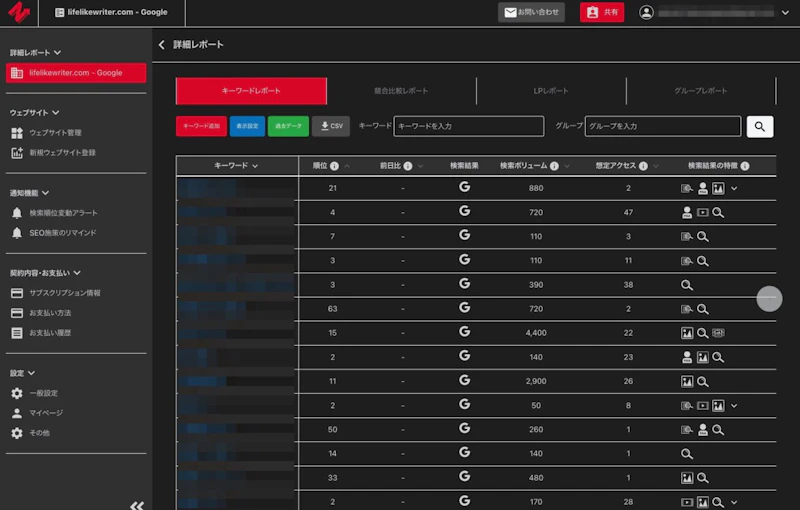Click the bell icon for SEO施策のリマインド
Image resolution: width=800 pixels, height=510 pixels.
coord(17,233)
